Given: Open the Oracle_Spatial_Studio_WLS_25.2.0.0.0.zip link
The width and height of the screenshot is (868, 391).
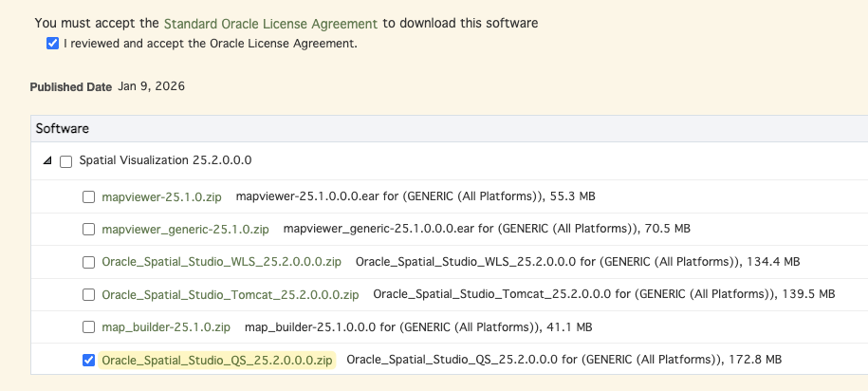Looking at the screenshot, I should tap(223, 262).
